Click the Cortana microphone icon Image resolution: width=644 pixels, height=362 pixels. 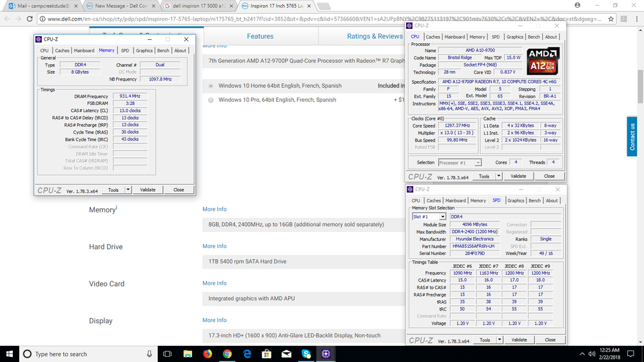pos(149,354)
